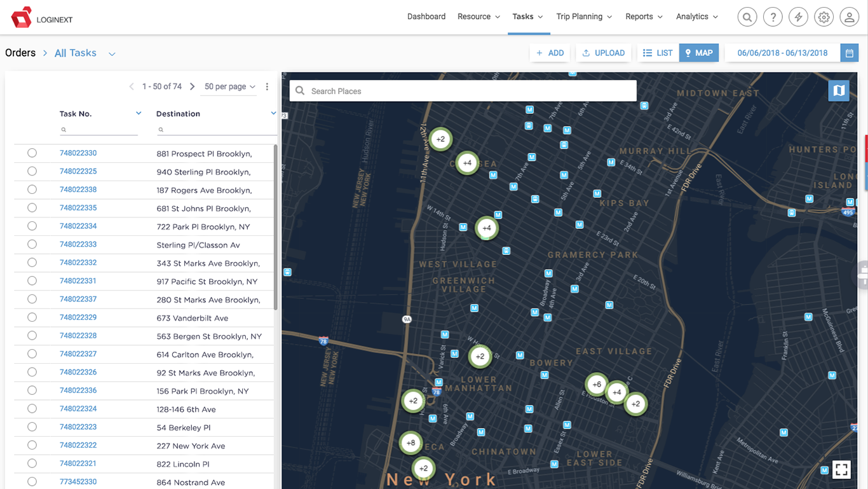Click the calendar date picker icon
Image resolution: width=868 pixels, height=489 pixels.
[849, 53]
